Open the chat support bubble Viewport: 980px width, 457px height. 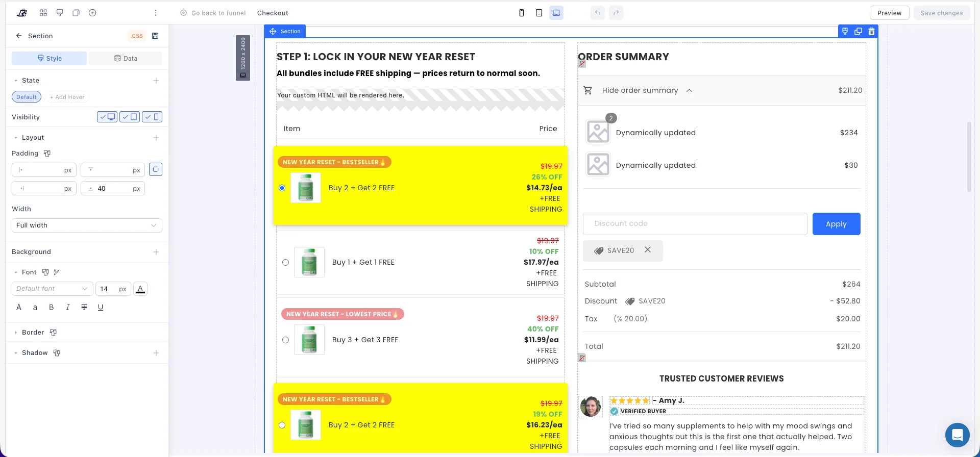[x=957, y=435]
